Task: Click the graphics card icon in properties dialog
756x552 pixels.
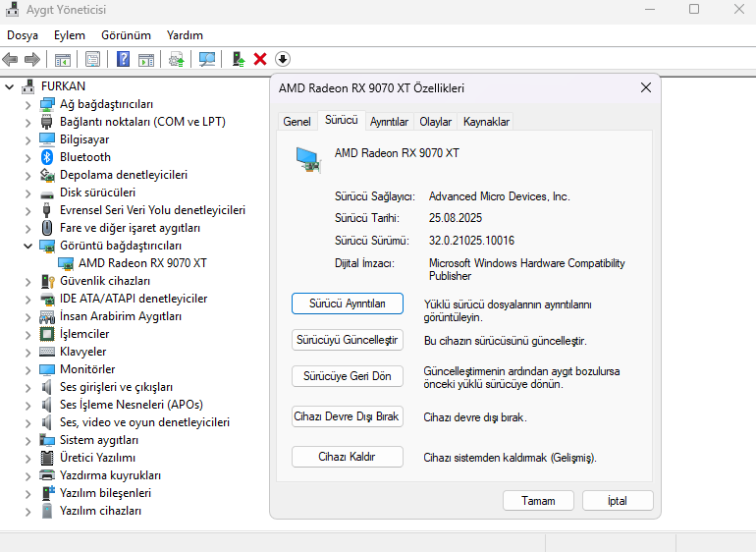Action: click(308, 160)
